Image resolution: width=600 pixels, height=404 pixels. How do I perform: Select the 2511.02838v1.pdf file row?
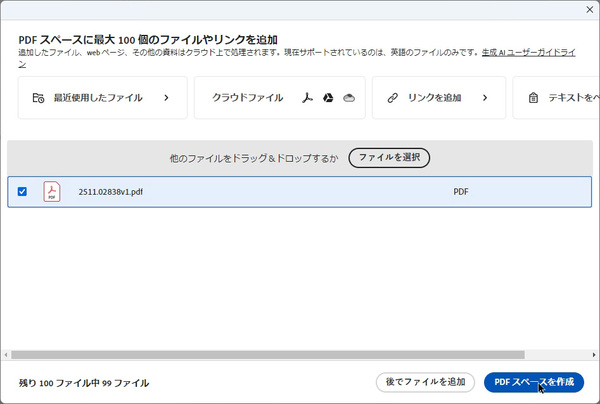[x=300, y=192]
